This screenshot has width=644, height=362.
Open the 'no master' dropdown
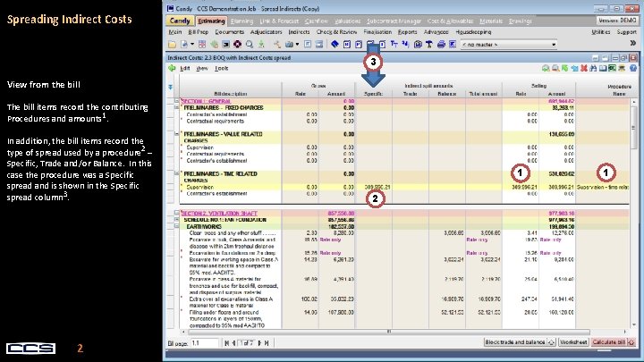pyautogui.click(x=508, y=45)
